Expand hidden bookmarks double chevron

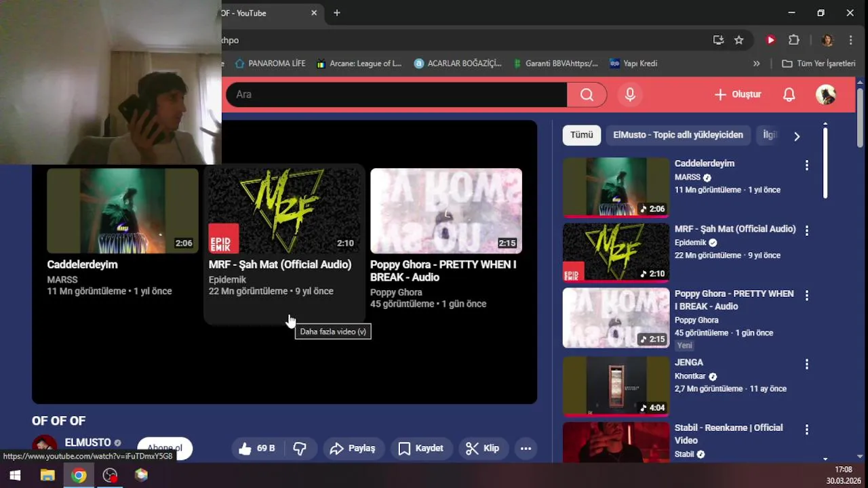tap(757, 64)
